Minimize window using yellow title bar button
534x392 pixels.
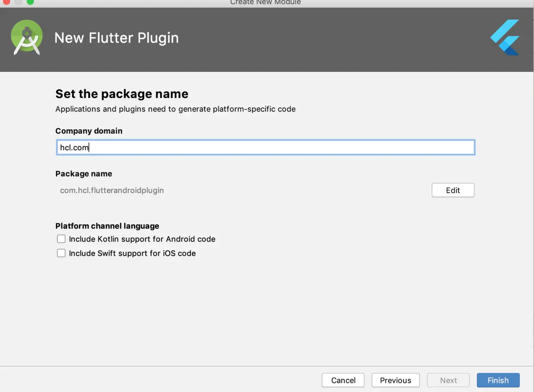18,2
